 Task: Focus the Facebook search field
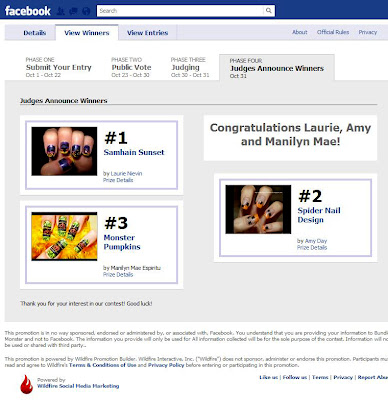coord(180,11)
